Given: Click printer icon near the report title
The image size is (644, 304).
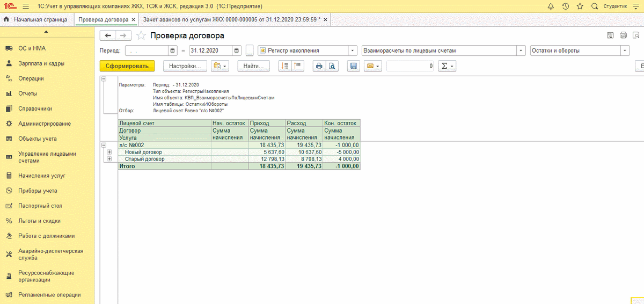Looking at the screenshot, I should 623,35.
